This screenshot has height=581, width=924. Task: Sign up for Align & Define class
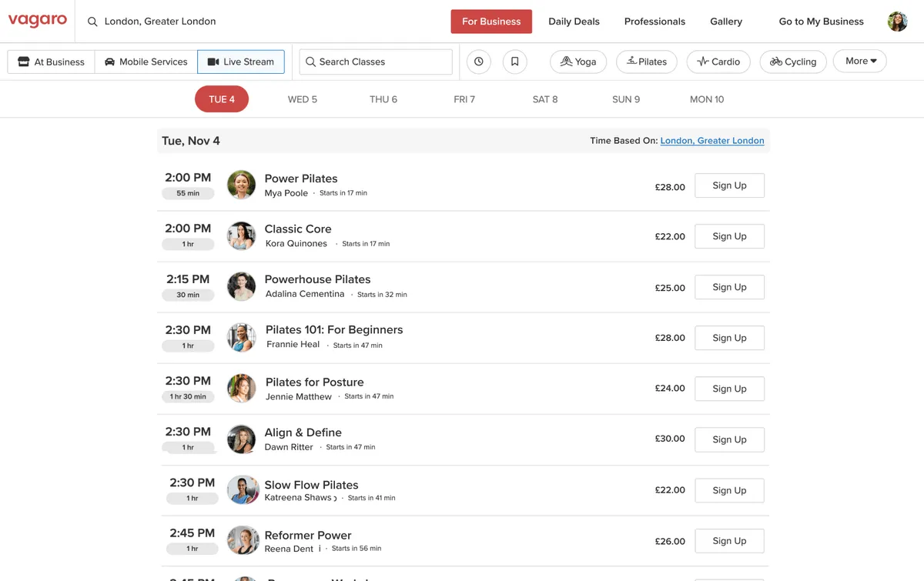pos(729,439)
